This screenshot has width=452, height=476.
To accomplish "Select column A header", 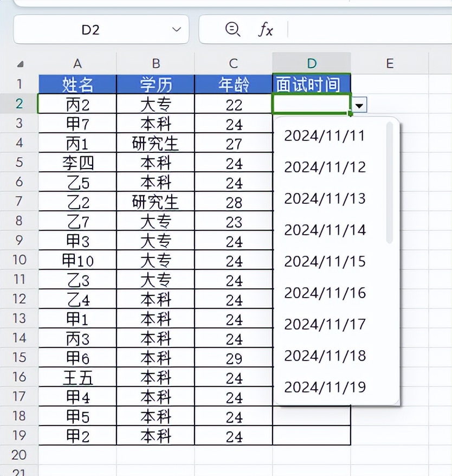I will pos(78,63).
